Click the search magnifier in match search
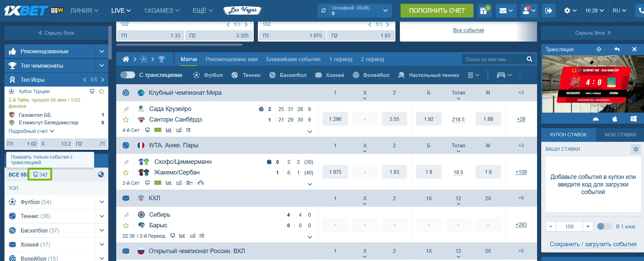The height and width of the screenshot is (261, 644). click(529, 59)
